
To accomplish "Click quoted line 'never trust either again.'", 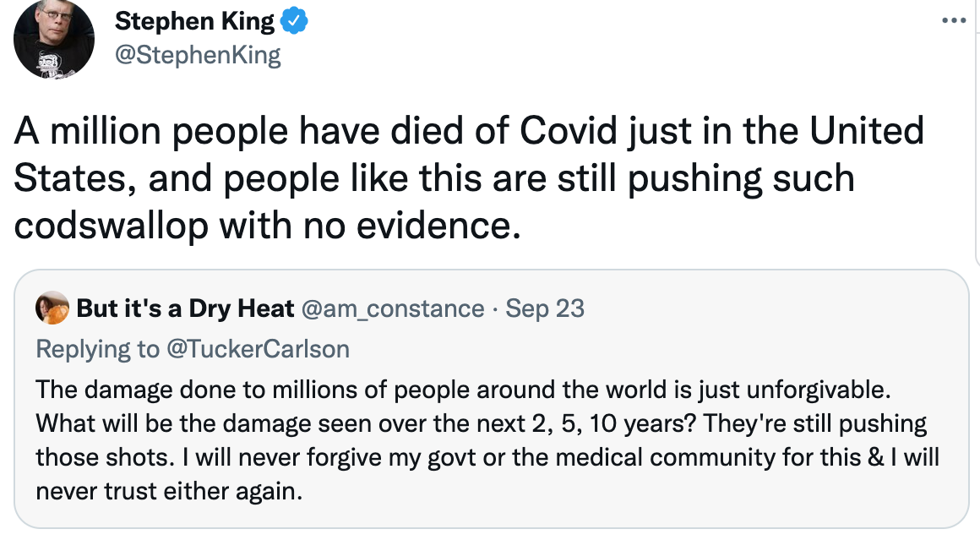I will pos(169,491).
